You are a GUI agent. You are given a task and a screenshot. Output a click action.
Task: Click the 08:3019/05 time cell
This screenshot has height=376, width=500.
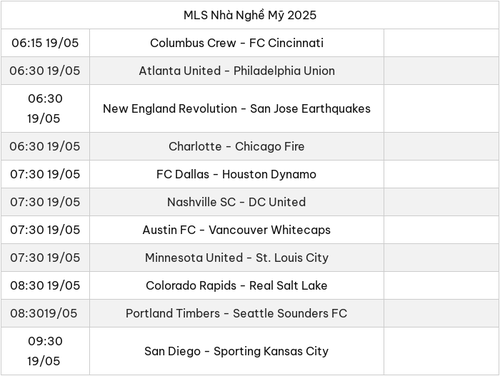pyautogui.click(x=44, y=313)
